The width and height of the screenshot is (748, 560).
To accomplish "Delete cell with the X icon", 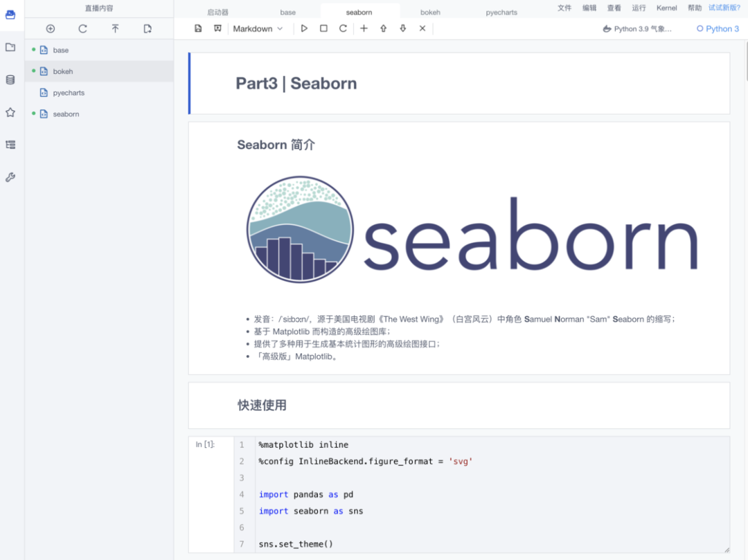I will [422, 28].
